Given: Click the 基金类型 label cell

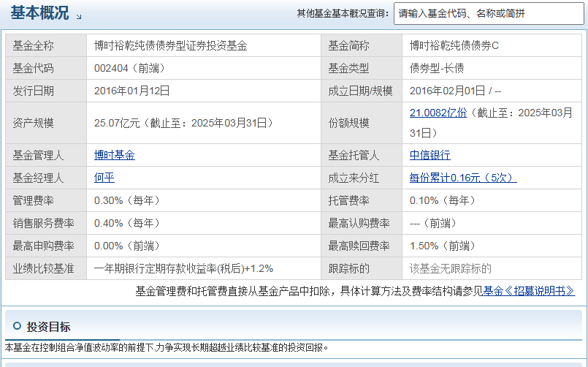Looking at the screenshot, I should click(x=362, y=68).
